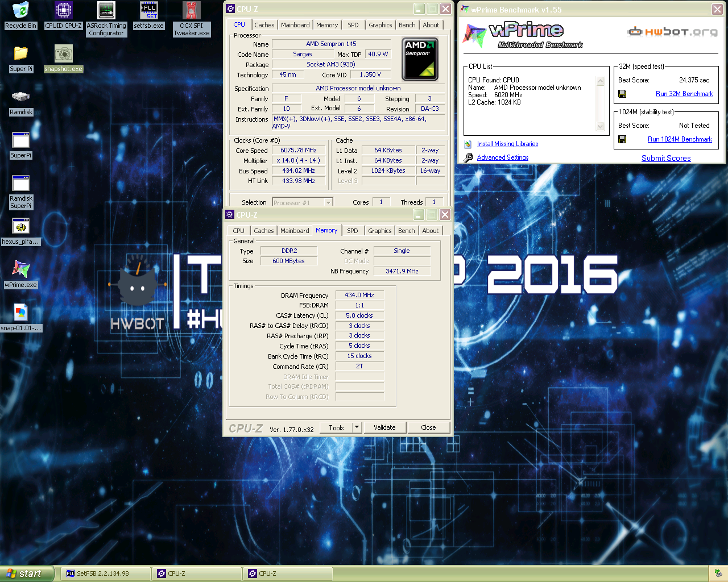Open Graphics tab in lower CPU-Z window
The width and height of the screenshot is (728, 582).
(380, 231)
